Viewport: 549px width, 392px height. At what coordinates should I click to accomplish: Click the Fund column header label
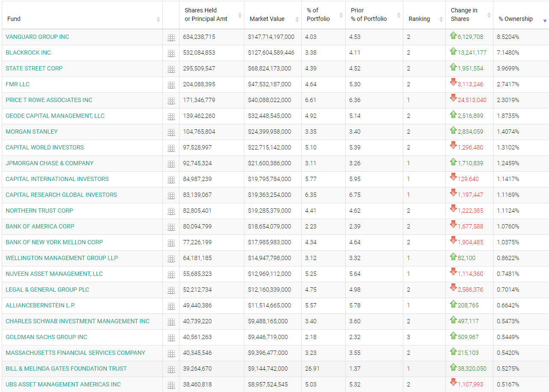(14, 19)
